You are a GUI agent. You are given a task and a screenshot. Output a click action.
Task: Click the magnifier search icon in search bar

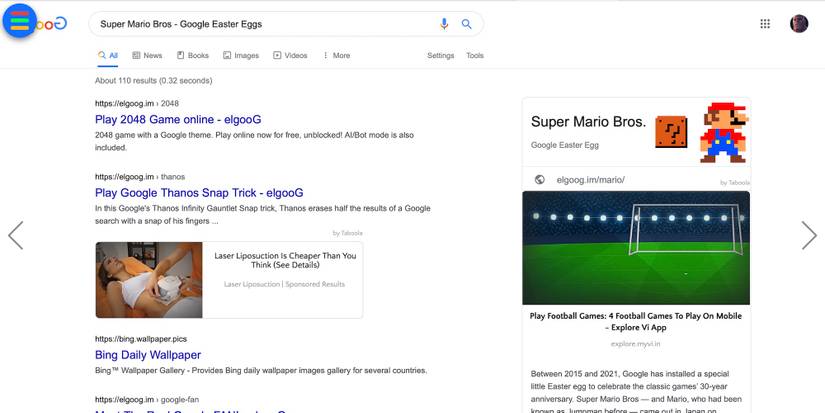[x=466, y=24]
